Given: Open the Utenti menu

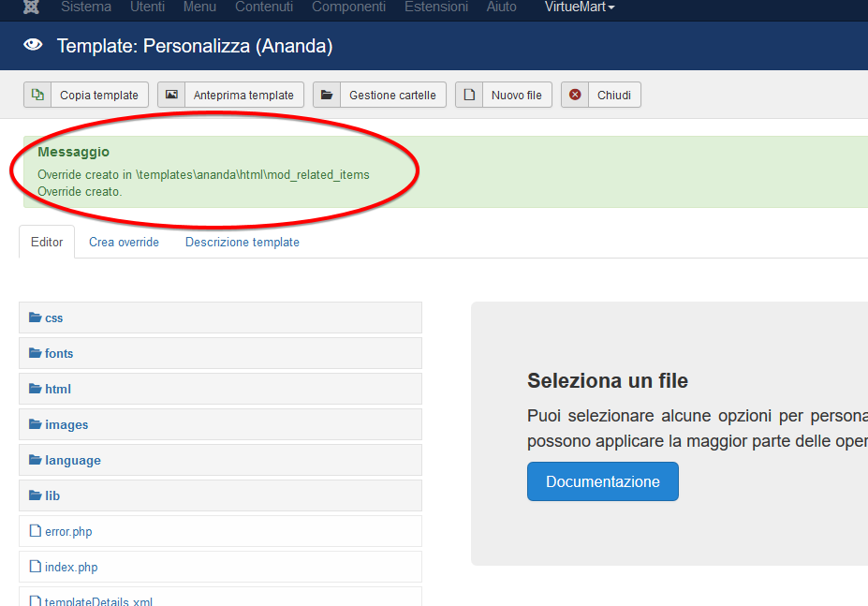Looking at the screenshot, I should (147, 7).
